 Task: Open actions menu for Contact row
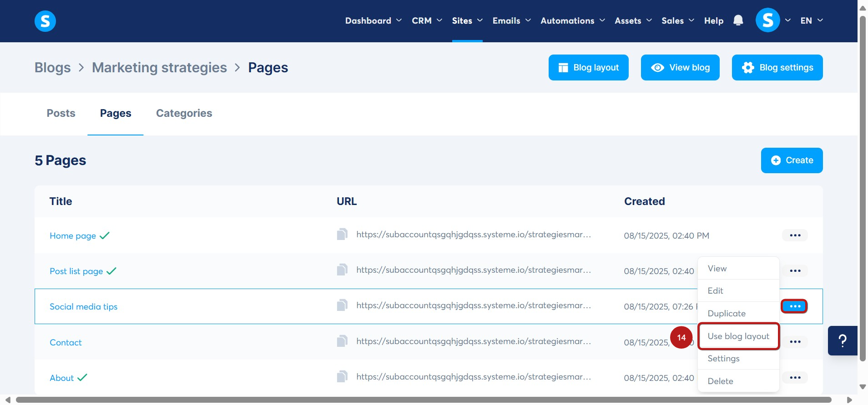click(x=795, y=342)
